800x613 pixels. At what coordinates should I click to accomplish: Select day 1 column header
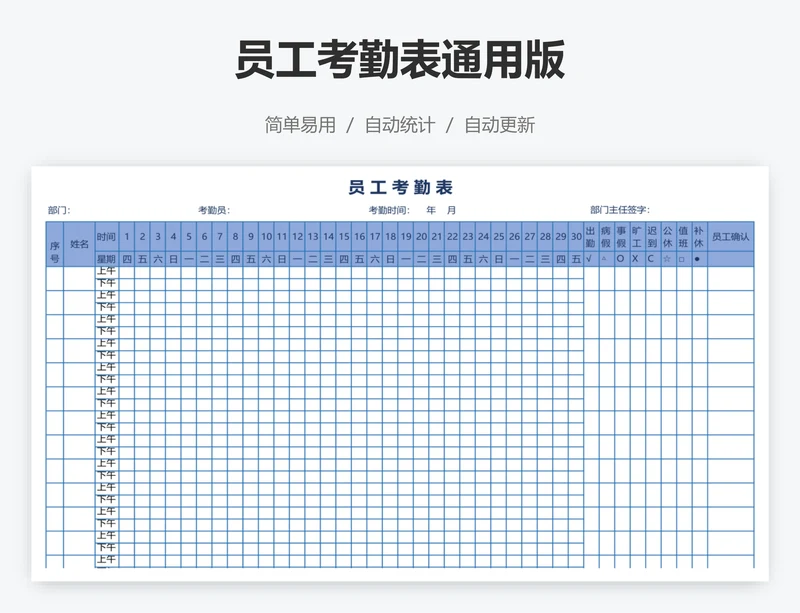[x=127, y=237]
